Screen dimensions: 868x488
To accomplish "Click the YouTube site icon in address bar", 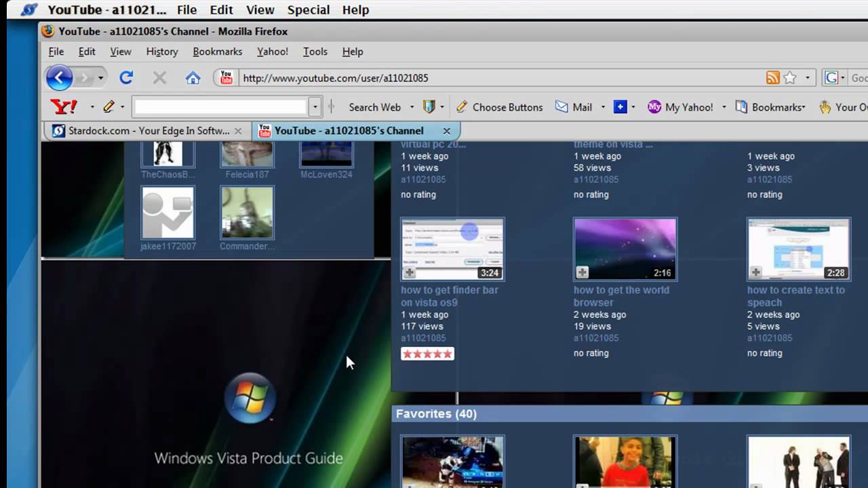I will point(226,78).
